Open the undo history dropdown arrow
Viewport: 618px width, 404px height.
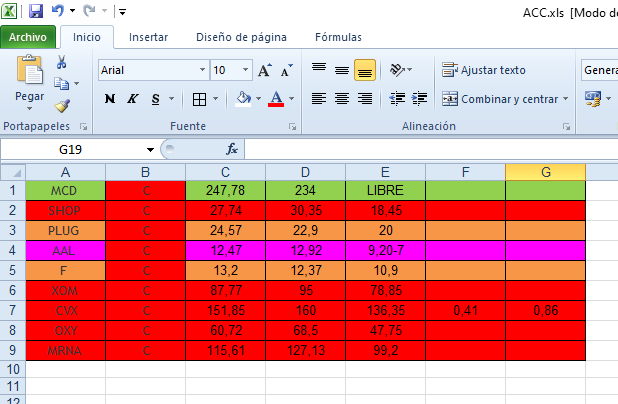pyautogui.click(x=73, y=11)
